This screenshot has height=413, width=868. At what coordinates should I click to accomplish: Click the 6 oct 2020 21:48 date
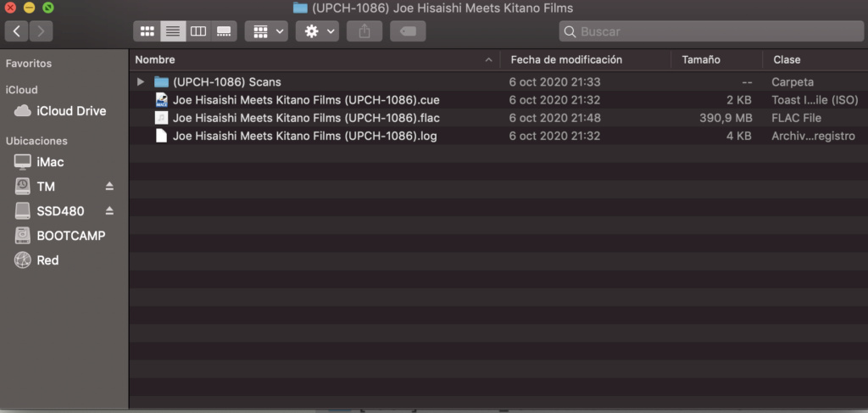coord(554,118)
